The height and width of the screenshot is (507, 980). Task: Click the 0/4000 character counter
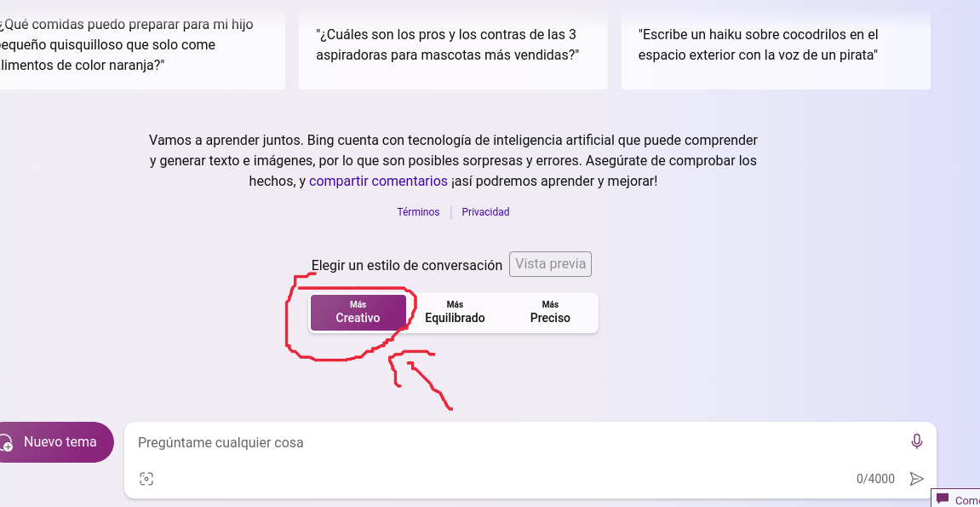(x=875, y=480)
